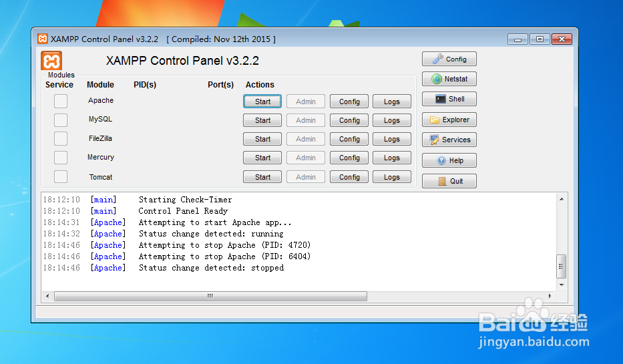Open the Mercury Config button
The image size is (623, 364).
(349, 158)
